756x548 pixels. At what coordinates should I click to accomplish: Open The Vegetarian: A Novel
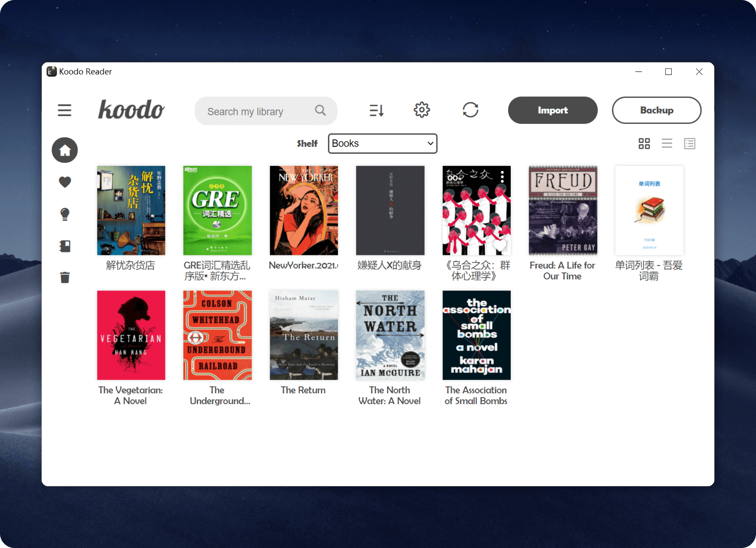131,334
